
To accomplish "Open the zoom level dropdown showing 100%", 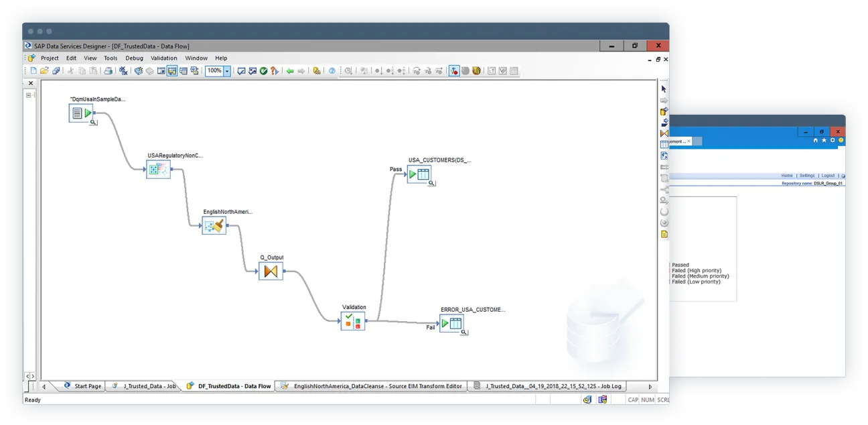I will [225, 70].
